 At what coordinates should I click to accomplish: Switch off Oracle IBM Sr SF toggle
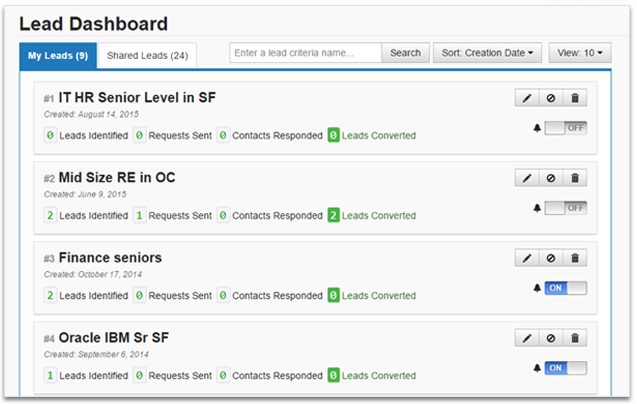(x=565, y=368)
